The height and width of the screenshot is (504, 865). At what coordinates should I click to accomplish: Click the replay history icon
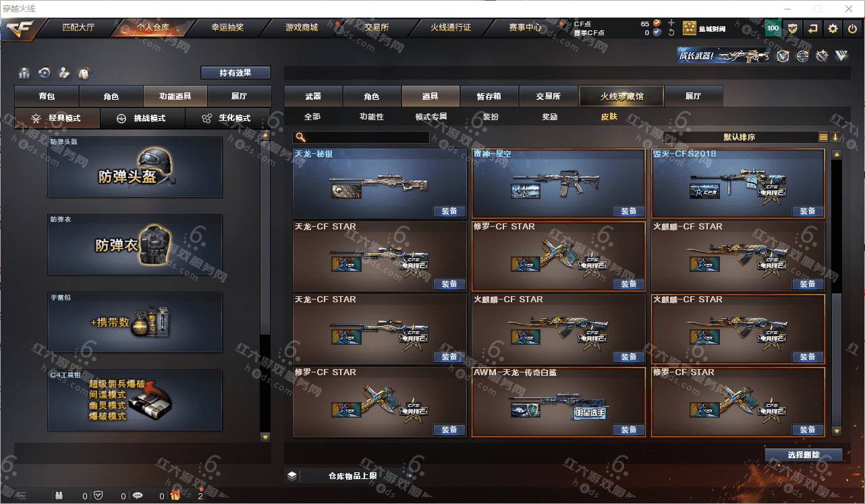[x=45, y=72]
